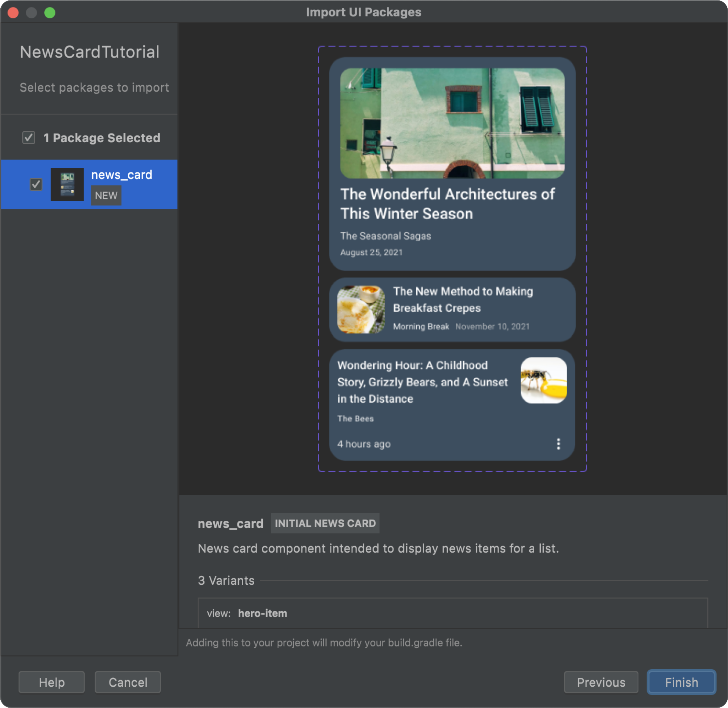The image size is (728, 708).
Task: Select the INITIAL NEWS CARD tab label
Action: click(x=324, y=523)
